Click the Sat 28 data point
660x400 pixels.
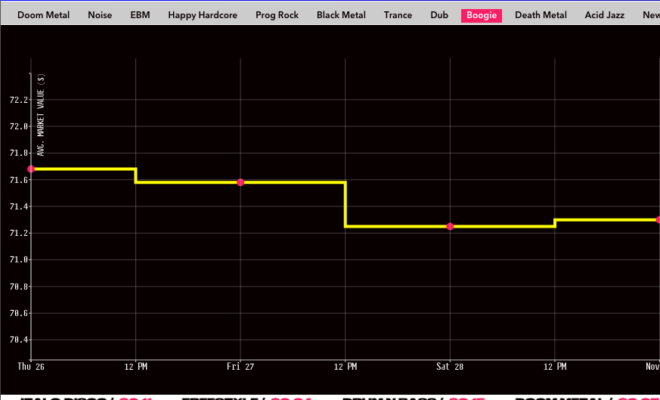tap(450, 227)
